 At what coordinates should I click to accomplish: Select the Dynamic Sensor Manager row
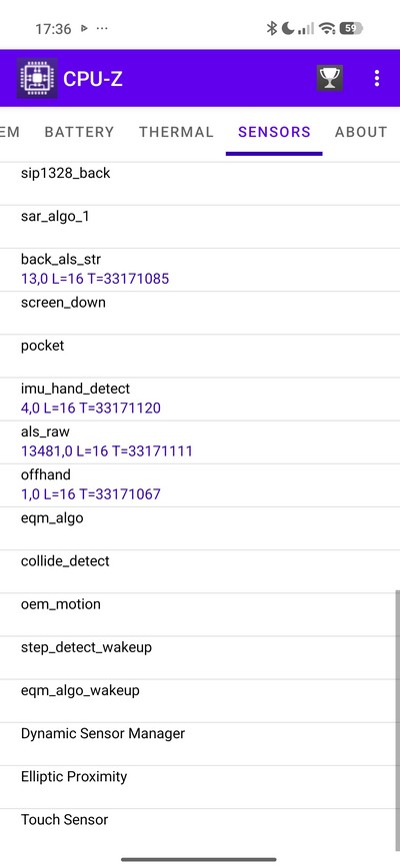tap(200, 744)
